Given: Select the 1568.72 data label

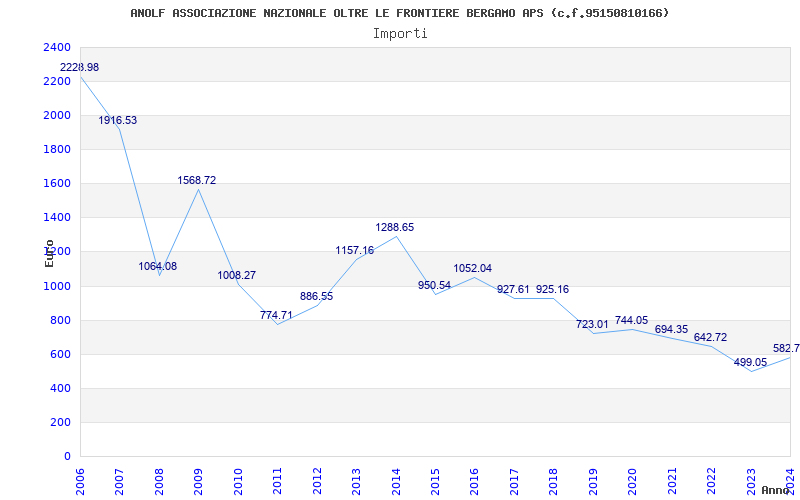Looking at the screenshot, I should pos(197,180).
